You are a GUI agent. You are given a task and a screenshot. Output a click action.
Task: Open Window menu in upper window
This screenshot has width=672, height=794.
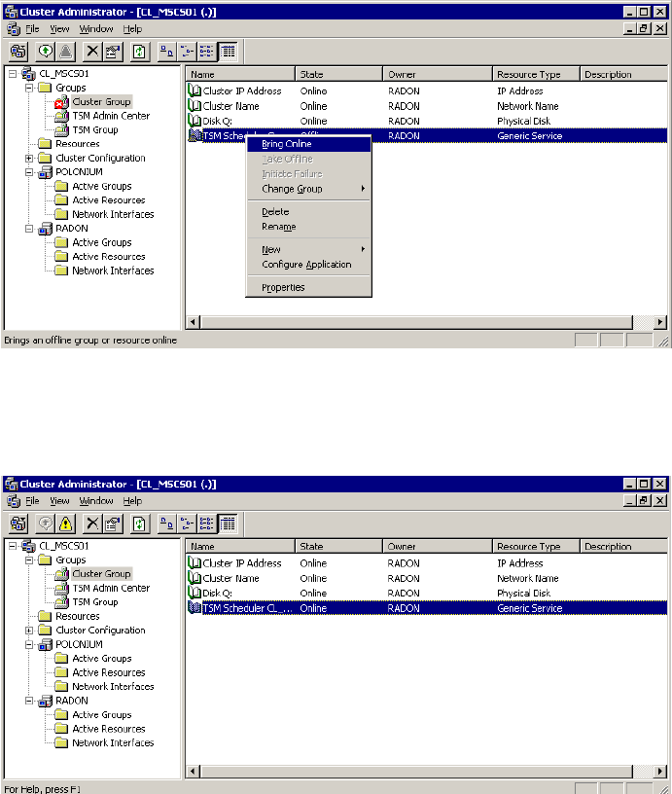pyautogui.click(x=96, y=29)
